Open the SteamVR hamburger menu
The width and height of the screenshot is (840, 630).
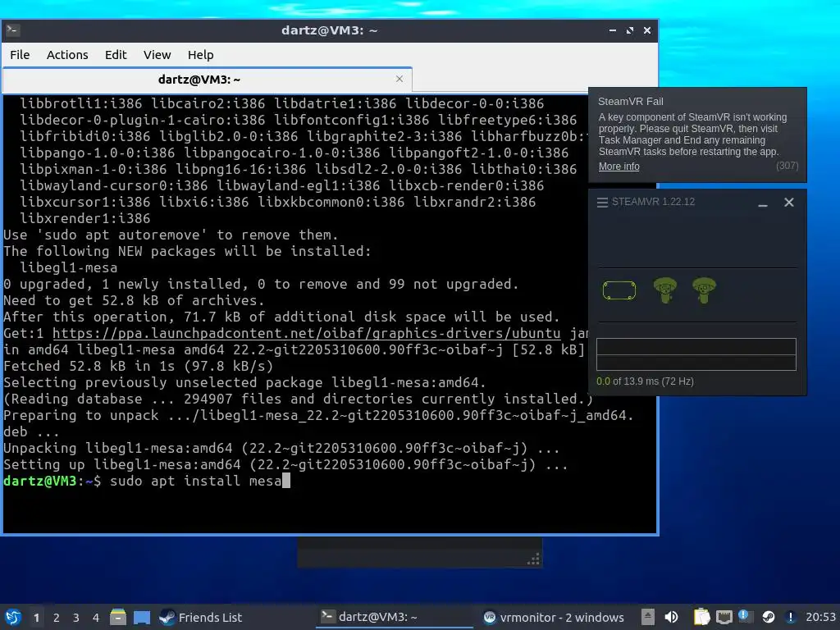pyautogui.click(x=602, y=202)
